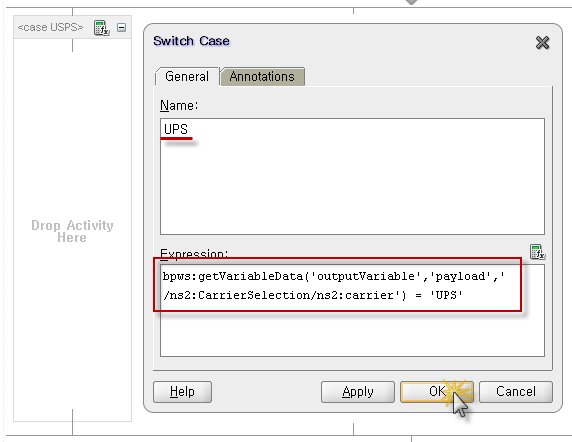The width and height of the screenshot is (572, 442).
Task: Select the Drop Activity Here placeholder
Action: point(72,231)
